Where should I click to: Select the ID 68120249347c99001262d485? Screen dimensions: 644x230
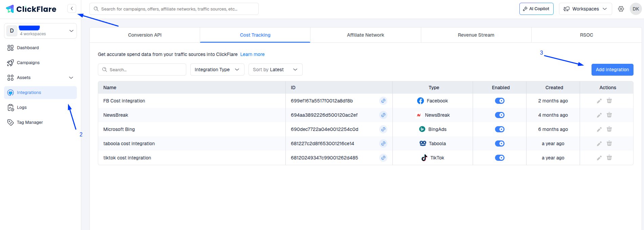pyautogui.click(x=324, y=158)
